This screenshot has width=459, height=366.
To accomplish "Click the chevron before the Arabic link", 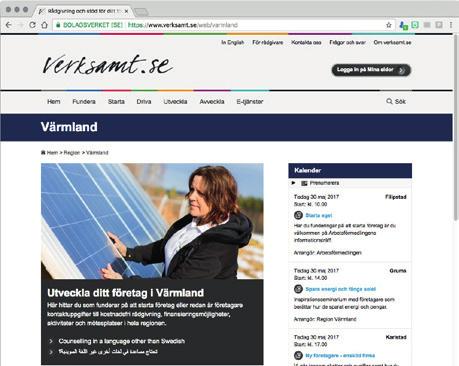I will point(51,352).
